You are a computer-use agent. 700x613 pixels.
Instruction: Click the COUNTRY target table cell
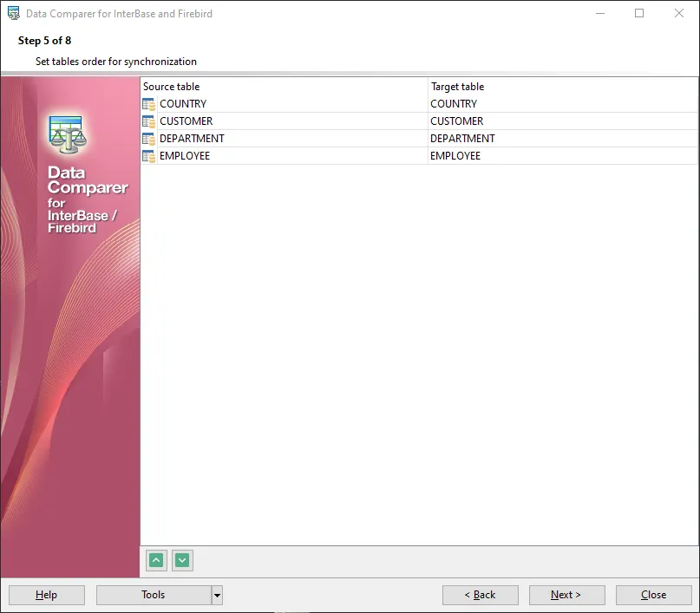(x=562, y=104)
